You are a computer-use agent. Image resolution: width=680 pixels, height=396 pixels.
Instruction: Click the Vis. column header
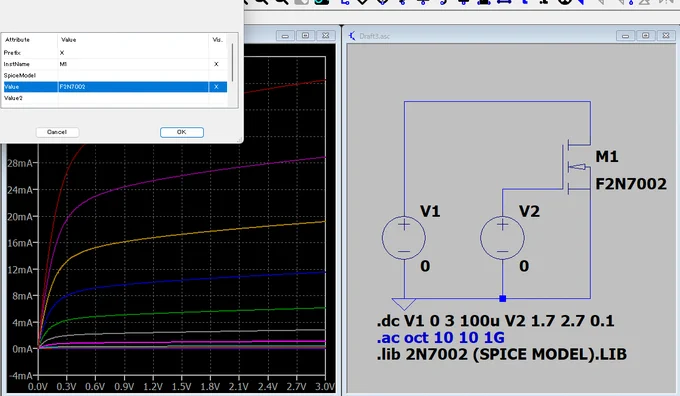[x=218, y=40]
